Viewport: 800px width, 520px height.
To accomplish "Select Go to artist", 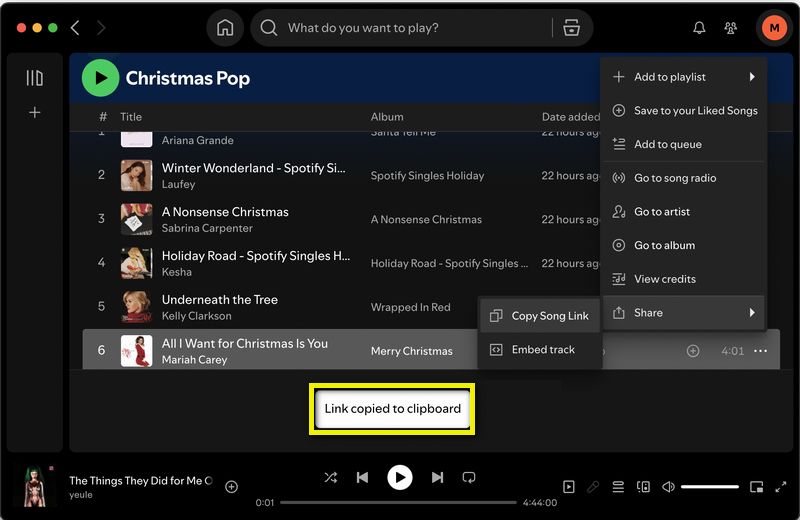I will (684, 212).
